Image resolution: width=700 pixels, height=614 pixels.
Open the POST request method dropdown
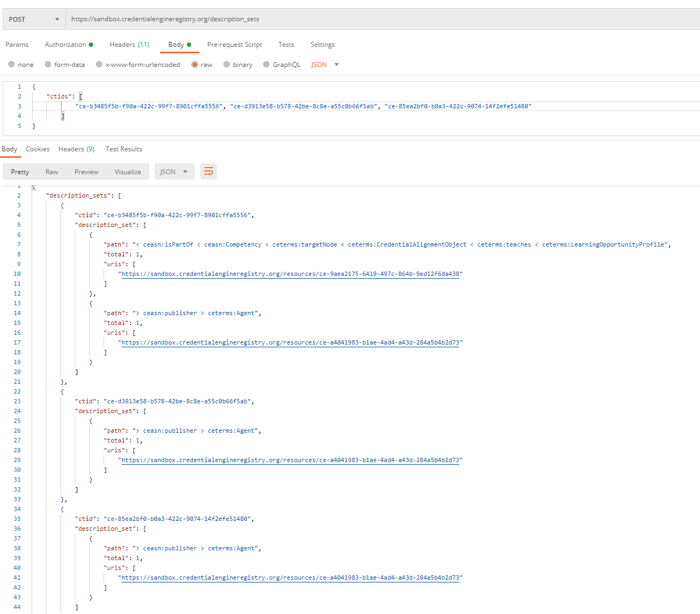(x=33, y=19)
